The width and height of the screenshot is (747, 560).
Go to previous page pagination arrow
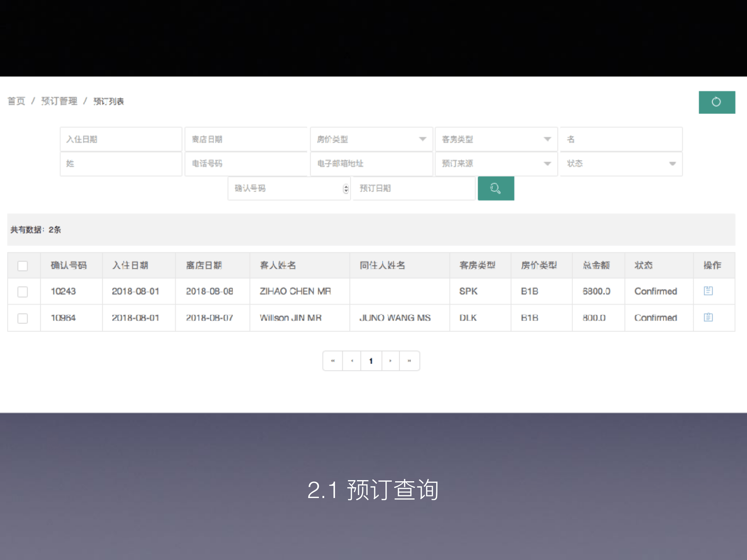pos(352,361)
